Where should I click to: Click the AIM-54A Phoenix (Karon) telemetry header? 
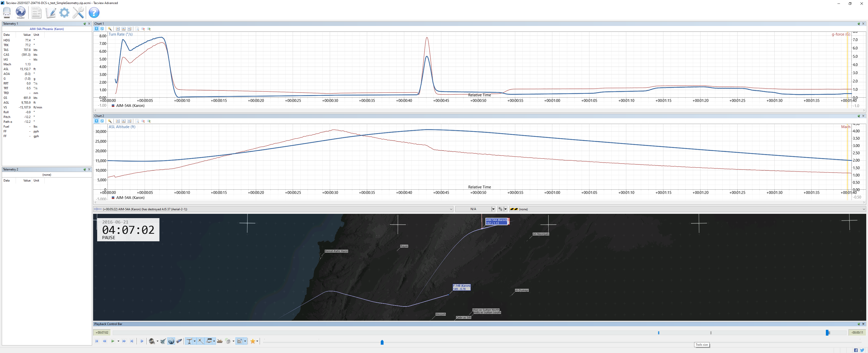[46, 29]
